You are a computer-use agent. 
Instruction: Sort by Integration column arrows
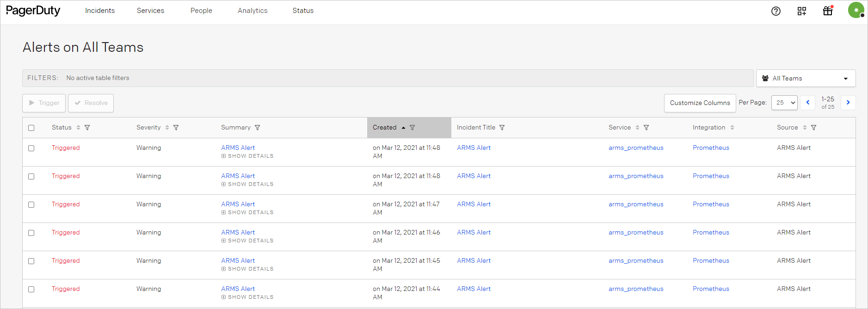(732, 128)
